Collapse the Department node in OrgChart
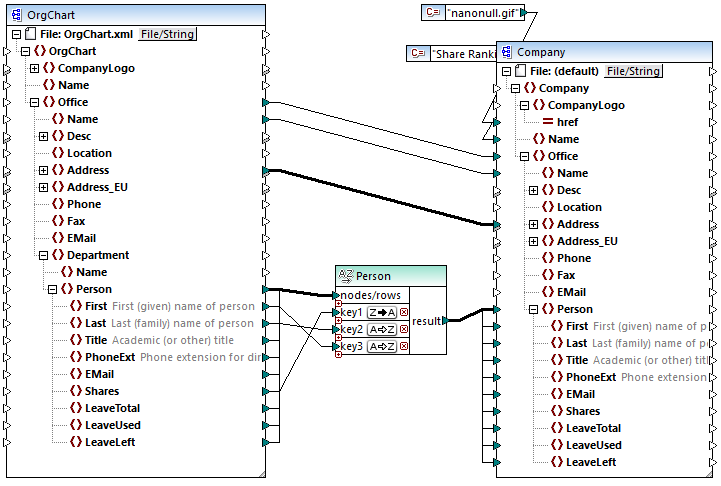721x486 pixels. click(35, 255)
